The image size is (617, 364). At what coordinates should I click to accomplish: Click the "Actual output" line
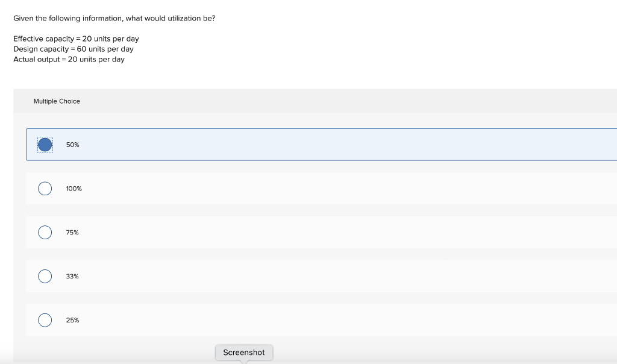tap(69, 59)
